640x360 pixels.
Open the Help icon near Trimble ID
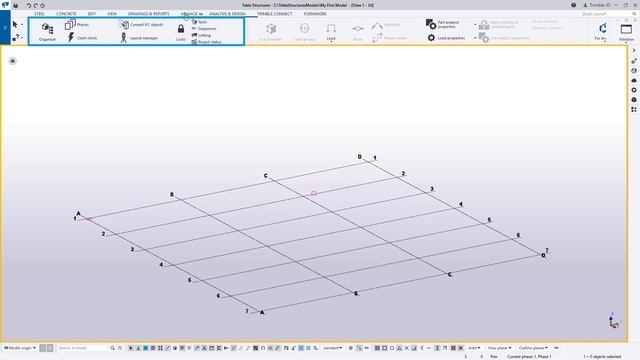(x=573, y=5)
